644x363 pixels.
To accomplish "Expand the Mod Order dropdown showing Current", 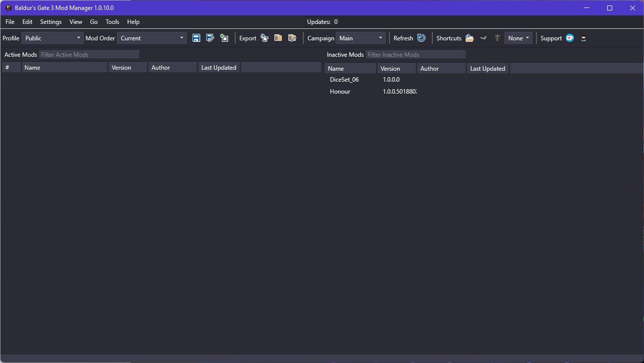I will [x=152, y=38].
